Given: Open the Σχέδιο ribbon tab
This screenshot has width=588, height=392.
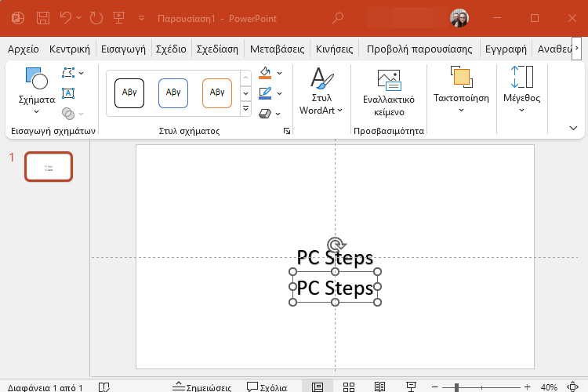Looking at the screenshot, I should [171, 49].
